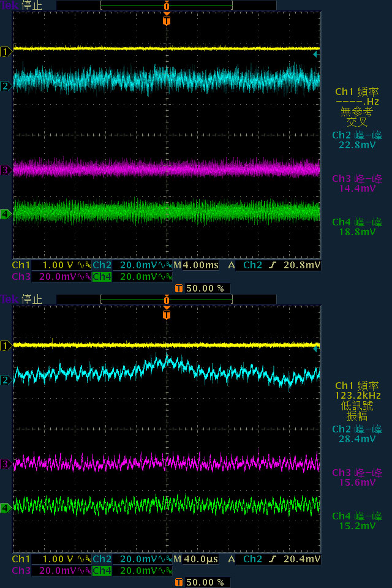This screenshot has width=392, height=588.
Task: Click Ch2 ground marker in 40.0µs capture
Action: click(6, 380)
